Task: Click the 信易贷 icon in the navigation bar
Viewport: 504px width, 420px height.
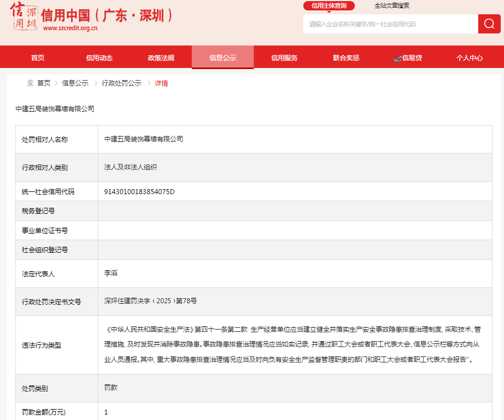Action: 398,58
